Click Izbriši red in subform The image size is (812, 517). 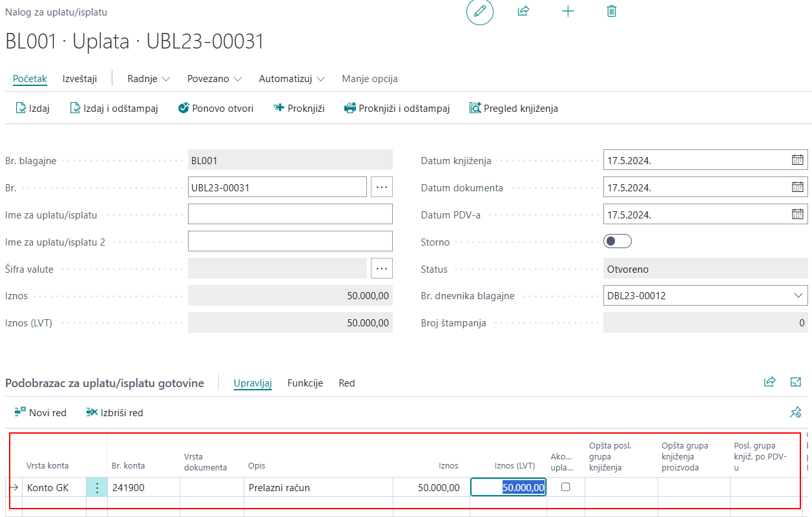point(114,412)
